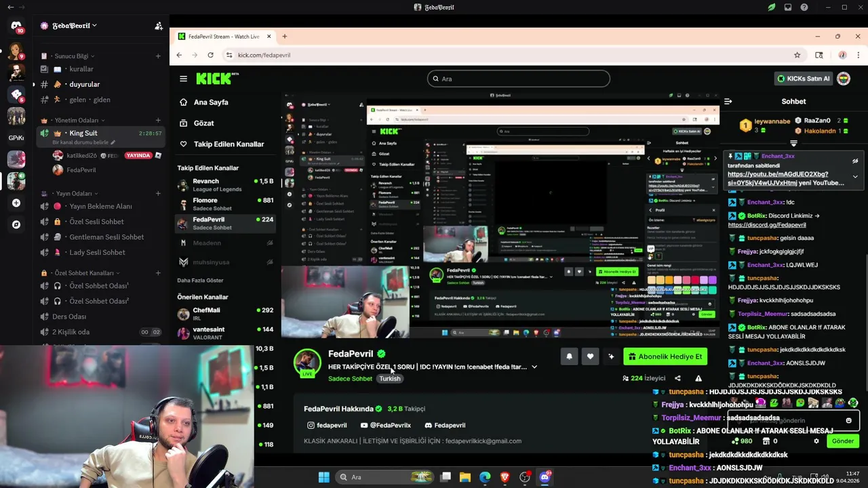Open Kick hamburger menu
Viewport: 868px width, 488px height.
click(x=183, y=79)
